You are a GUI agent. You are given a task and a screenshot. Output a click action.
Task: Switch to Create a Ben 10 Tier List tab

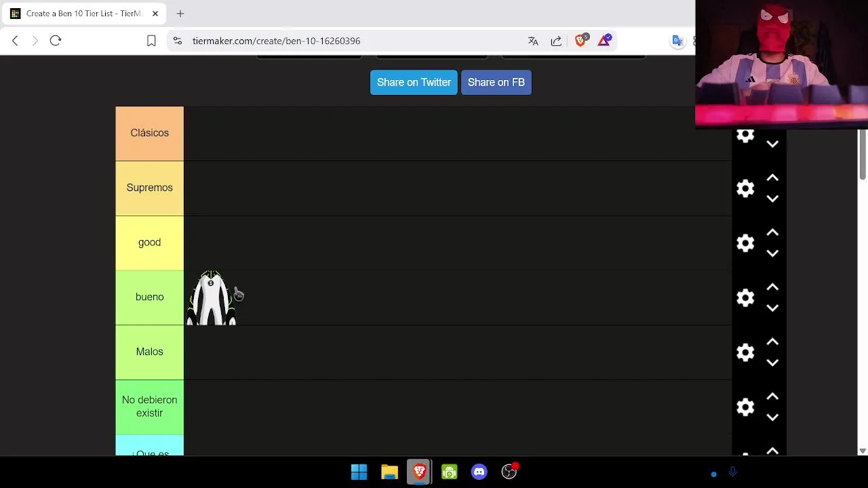83,14
